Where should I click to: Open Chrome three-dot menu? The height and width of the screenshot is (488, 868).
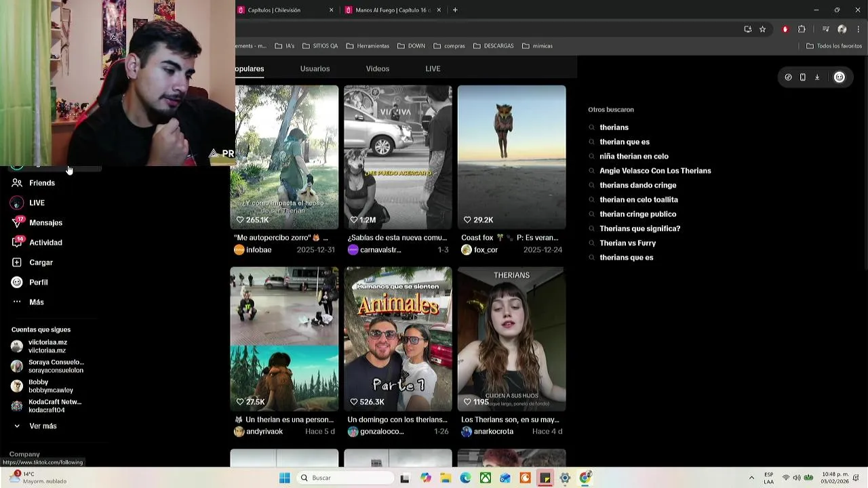(859, 29)
